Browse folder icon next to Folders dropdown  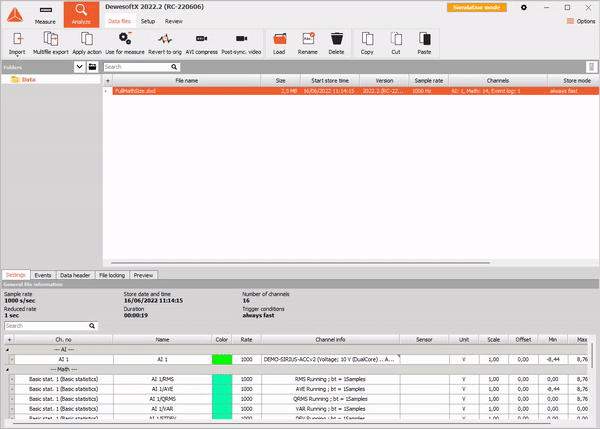click(x=93, y=67)
